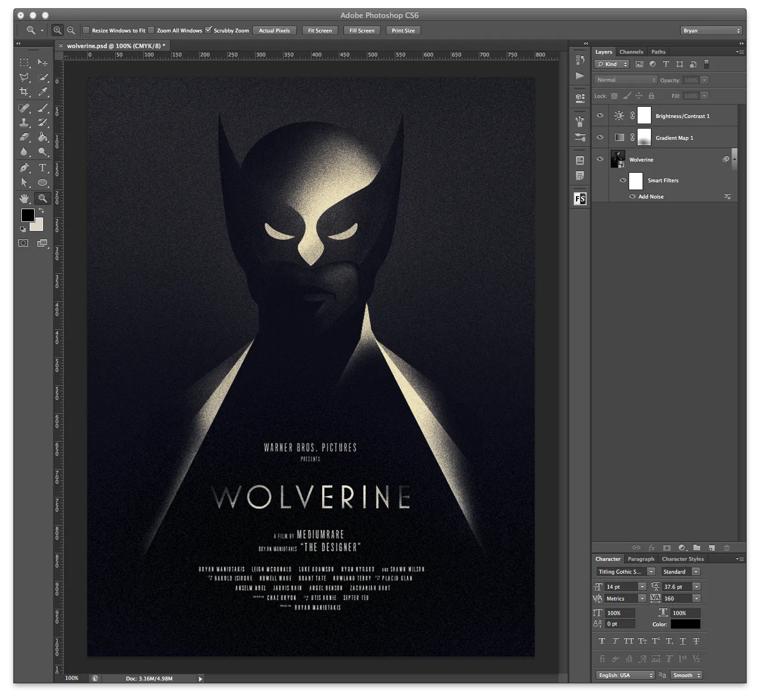Viewport: 760px width, 700px height.
Task: Select the Horizontal Type tool
Action: [43, 168]
